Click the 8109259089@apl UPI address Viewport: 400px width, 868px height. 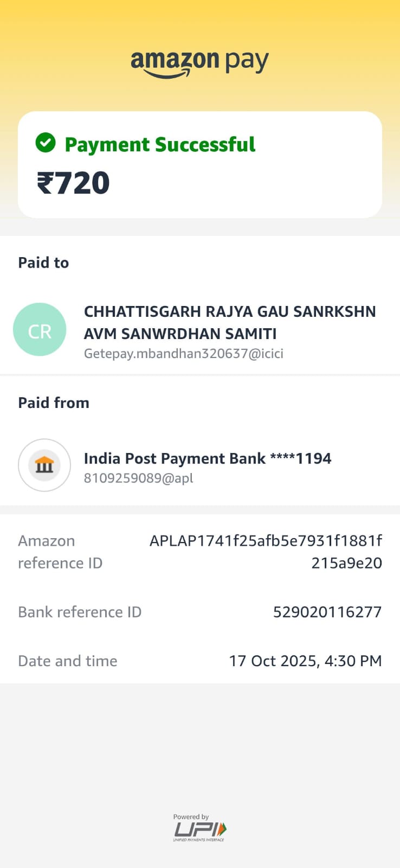(138, 478)
